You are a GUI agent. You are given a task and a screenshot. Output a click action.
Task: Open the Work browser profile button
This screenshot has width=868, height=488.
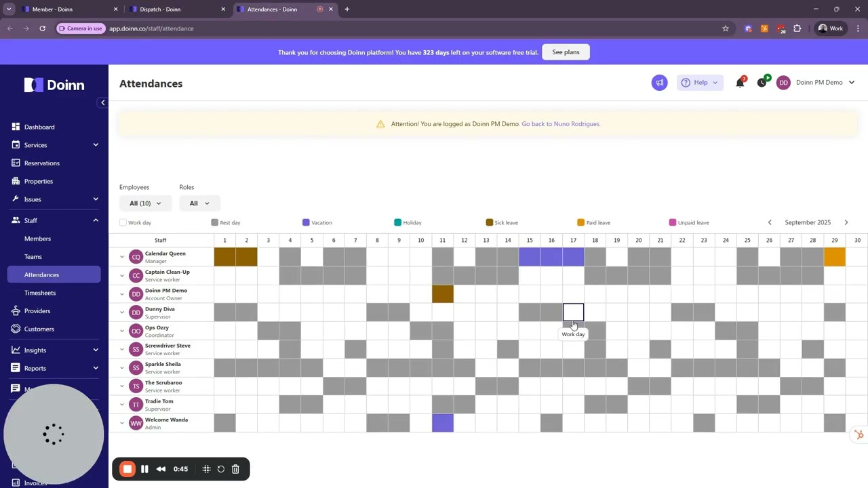(x=830, y=28)
